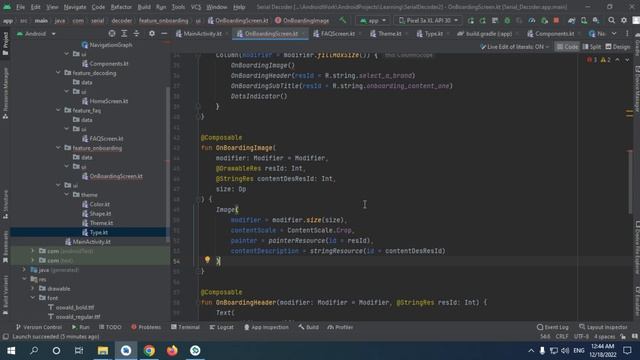Open the Pixel 3a XL API 30 device dropdown
640x360 pixels.
[x=428, y=20]
